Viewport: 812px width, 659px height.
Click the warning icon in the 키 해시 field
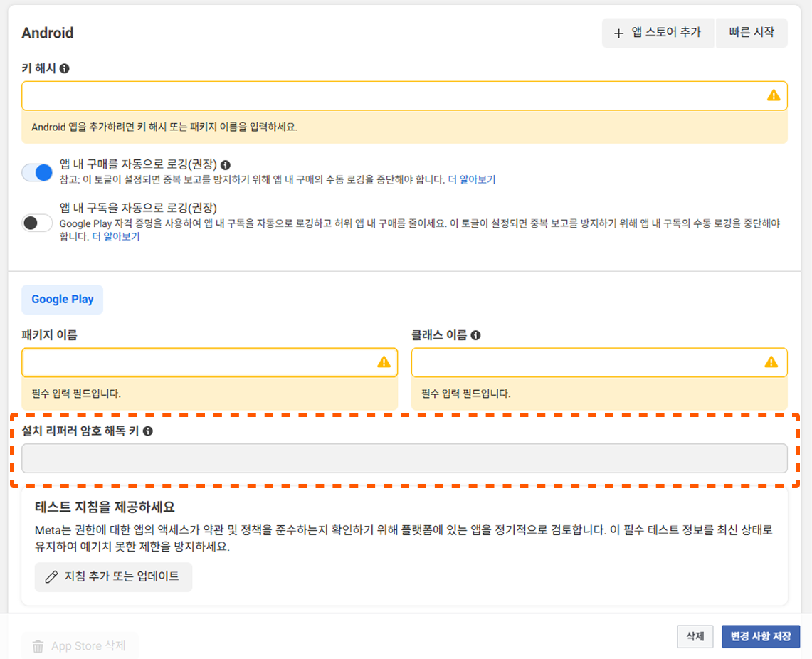point(773,95)
